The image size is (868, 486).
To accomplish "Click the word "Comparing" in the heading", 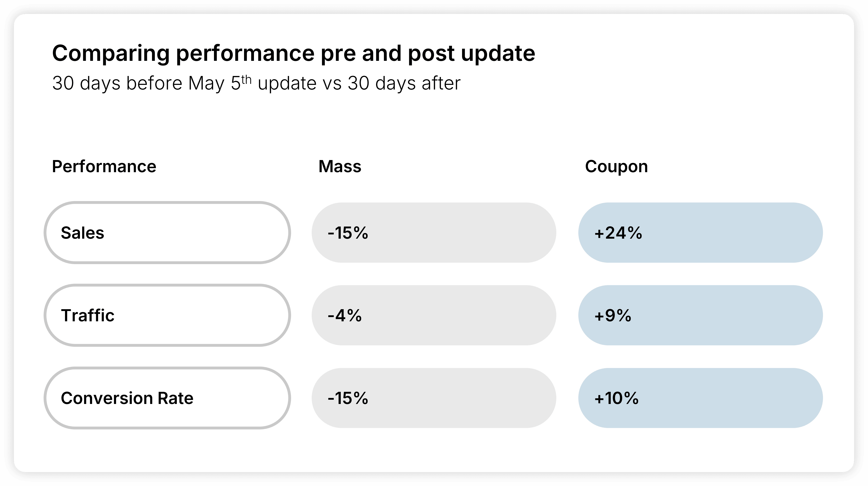I will coord(111,53).
